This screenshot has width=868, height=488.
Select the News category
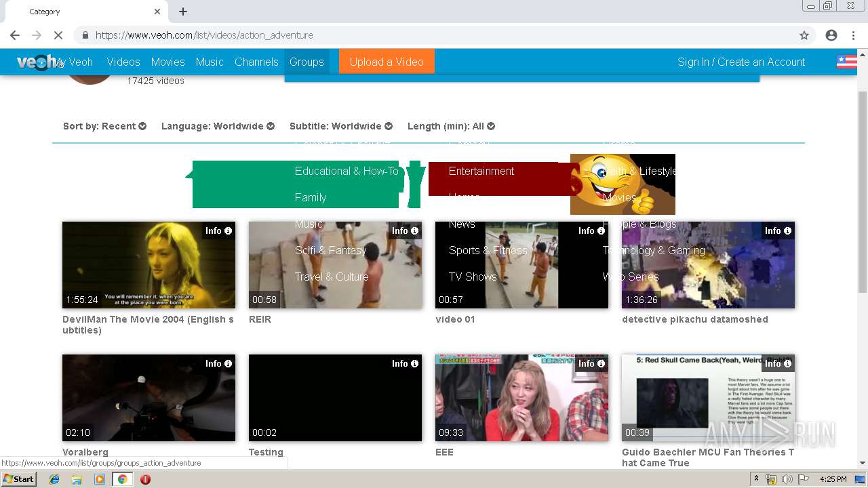(462, 224)
